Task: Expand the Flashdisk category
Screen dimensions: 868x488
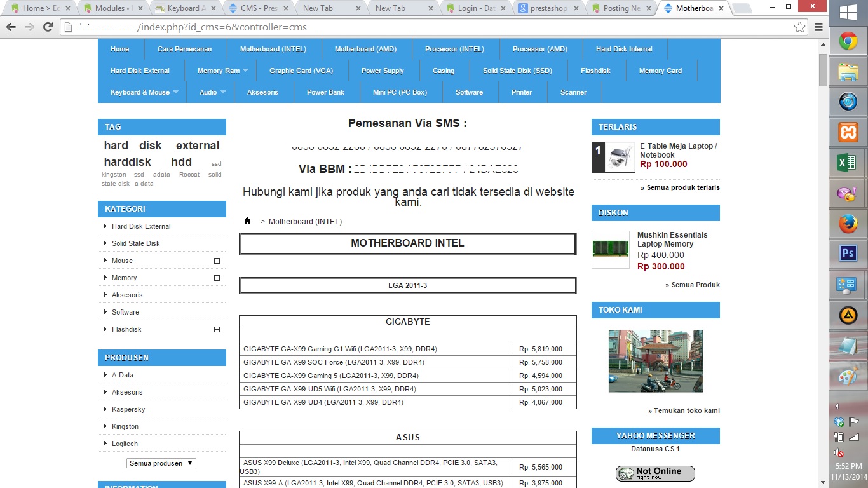Action: click(217, 329)
